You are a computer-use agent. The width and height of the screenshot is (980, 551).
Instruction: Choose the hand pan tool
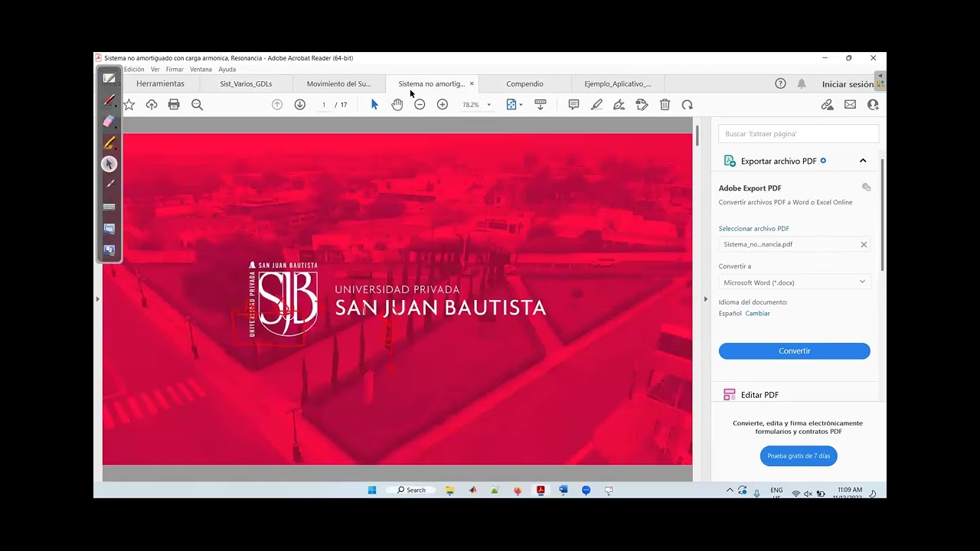coord(397,105)
